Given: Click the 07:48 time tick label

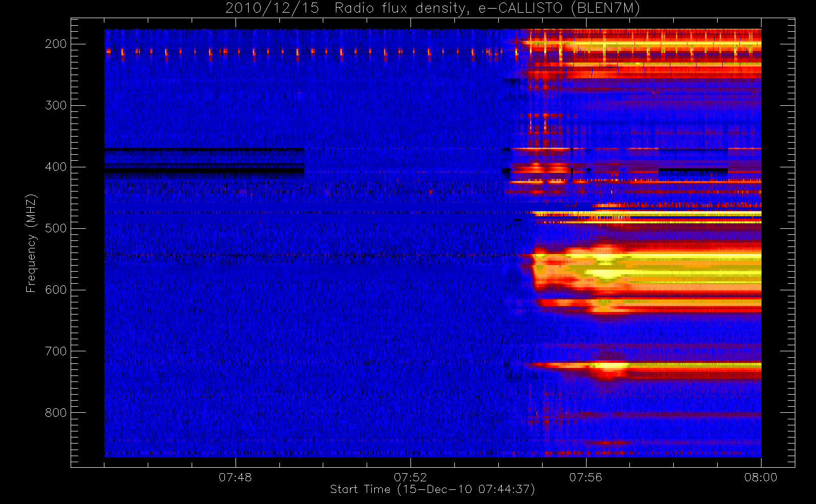Looking at the screenshot, I should point(235,477).
